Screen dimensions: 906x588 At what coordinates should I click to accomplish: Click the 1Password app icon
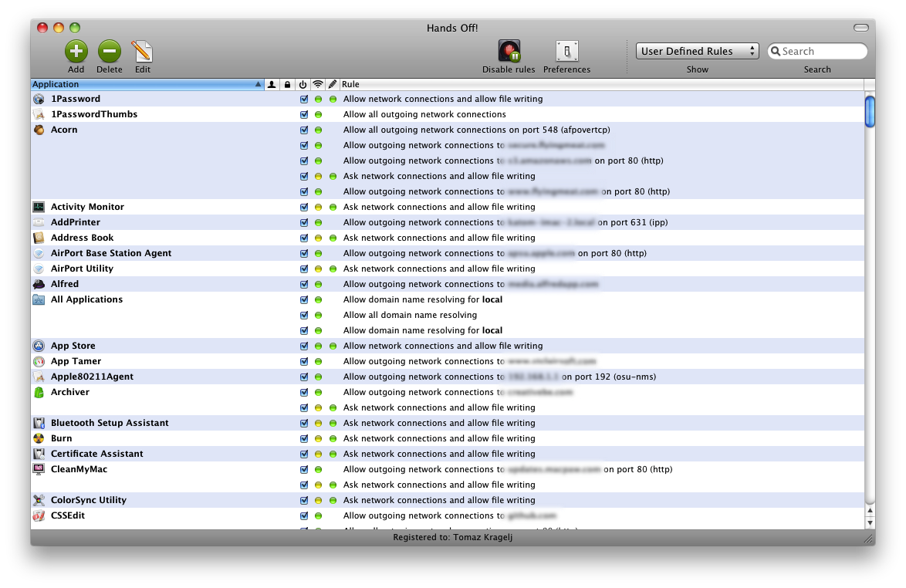coord(39,99)
